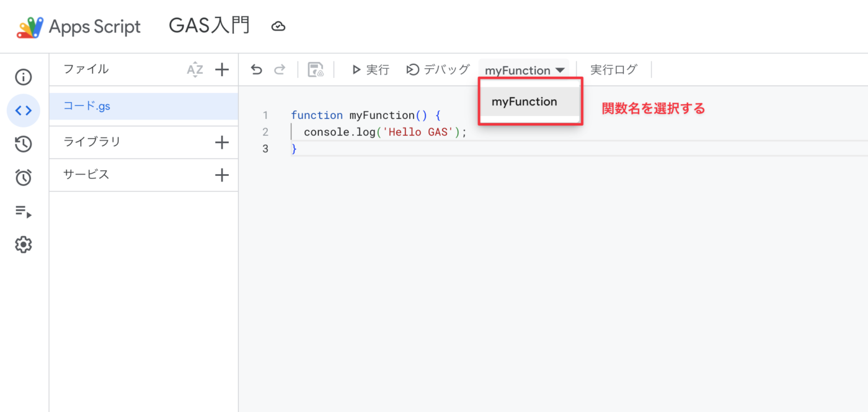Screen dimensions: 868x412
Task: Open the Executions list icon
Action: [x=24, y=212]
